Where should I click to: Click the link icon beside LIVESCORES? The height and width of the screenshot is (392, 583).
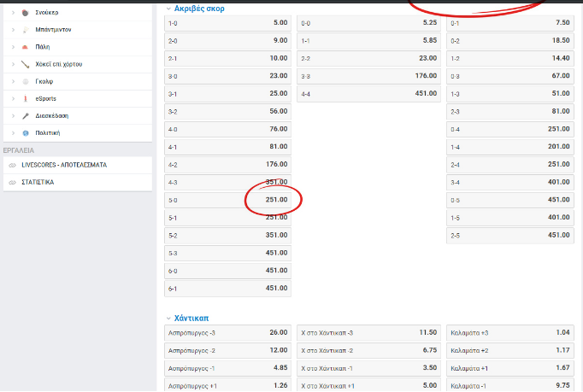[13, 165]
